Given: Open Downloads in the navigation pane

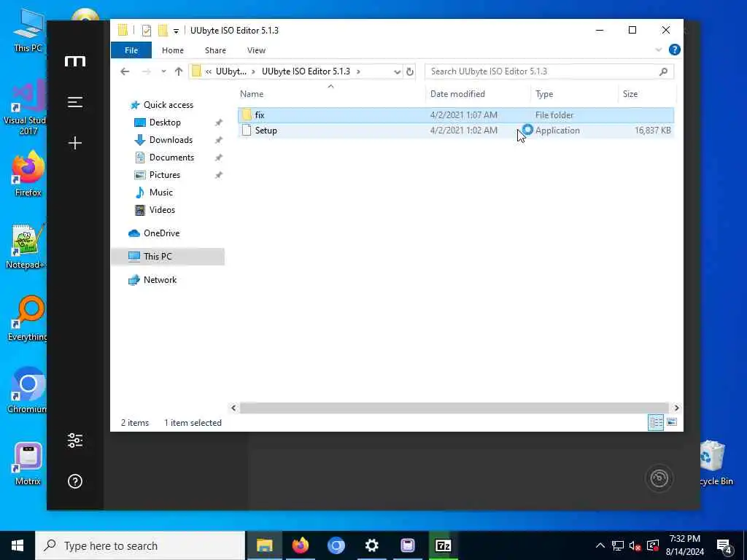Looking at the screenshot, I should tap(171, 140).
